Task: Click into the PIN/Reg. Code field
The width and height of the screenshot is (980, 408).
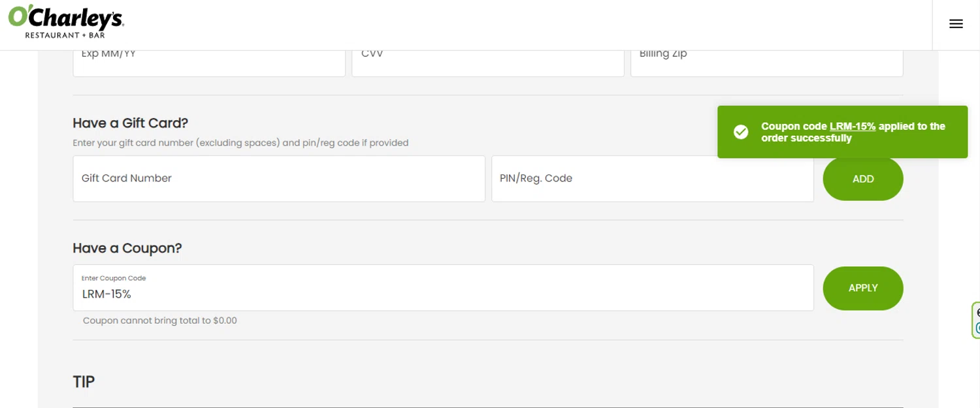Action: click(652, 178)
